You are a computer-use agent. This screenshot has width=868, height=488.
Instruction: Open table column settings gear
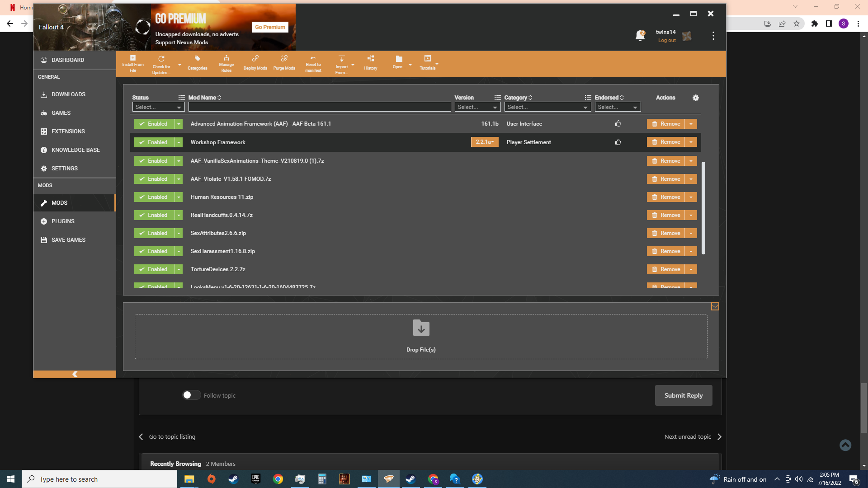(x=696, y=98)
